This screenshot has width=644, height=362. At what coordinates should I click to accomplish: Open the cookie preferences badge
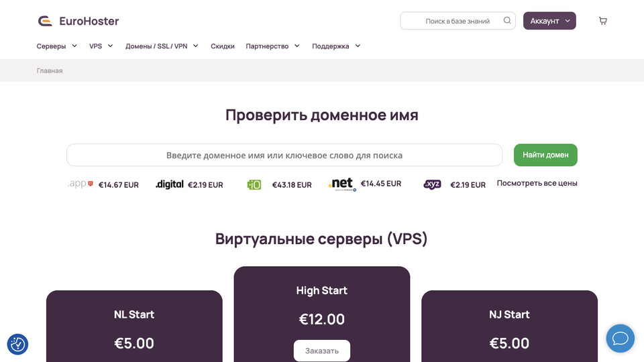[x=17, y=344]
